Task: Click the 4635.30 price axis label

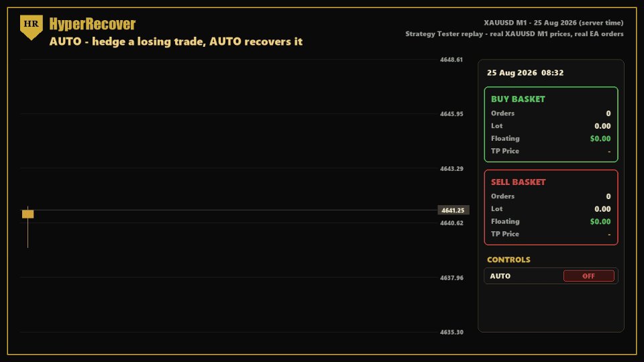Action: (451, 332)
